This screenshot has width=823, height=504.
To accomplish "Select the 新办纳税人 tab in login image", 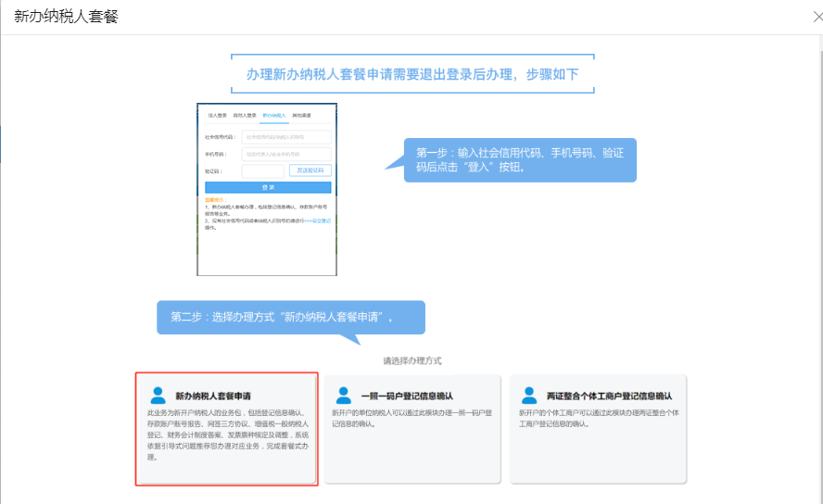I will (274, 116).
